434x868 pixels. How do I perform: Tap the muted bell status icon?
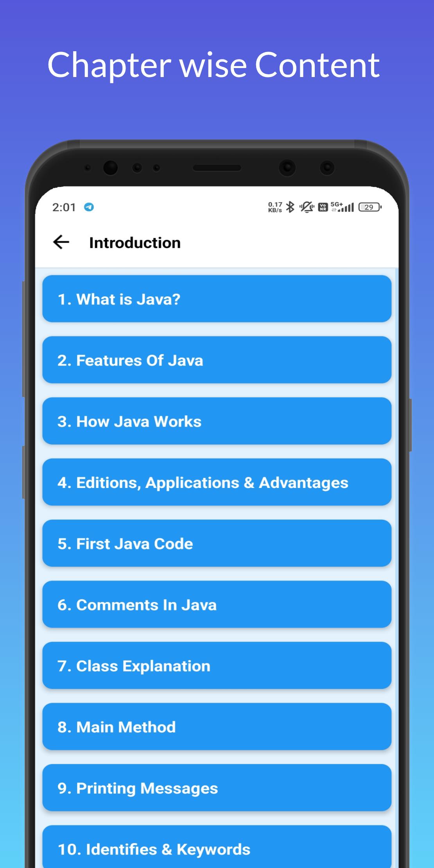[x=307, y=207]
